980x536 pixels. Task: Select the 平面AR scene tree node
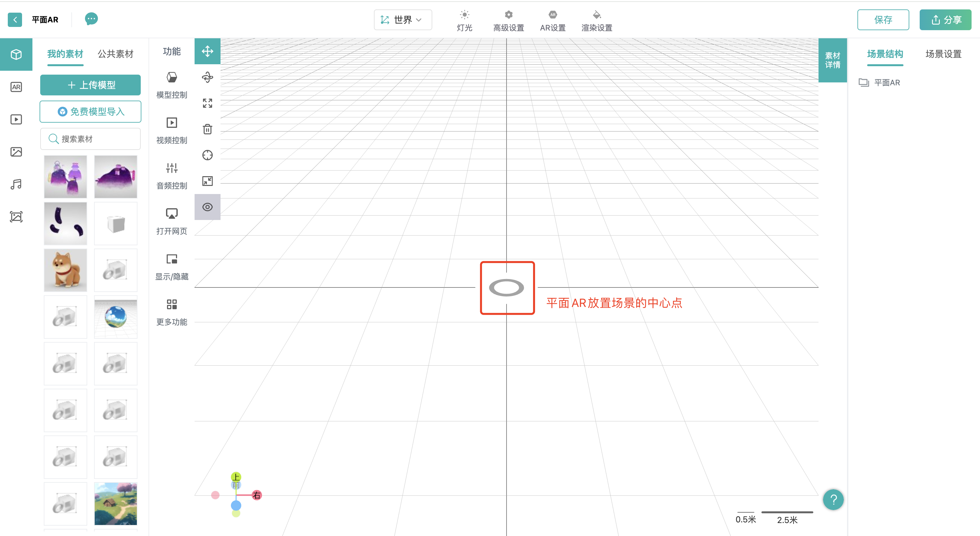pyautogui.click(x=886, y=83)
